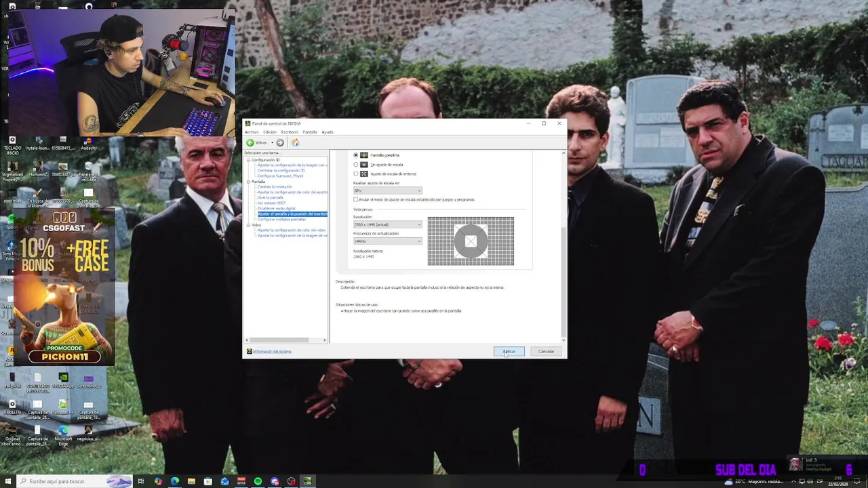Open the Frecuencia de actualización 144 Hz dropdown
The image size is (868, 488).
(387, 241)
